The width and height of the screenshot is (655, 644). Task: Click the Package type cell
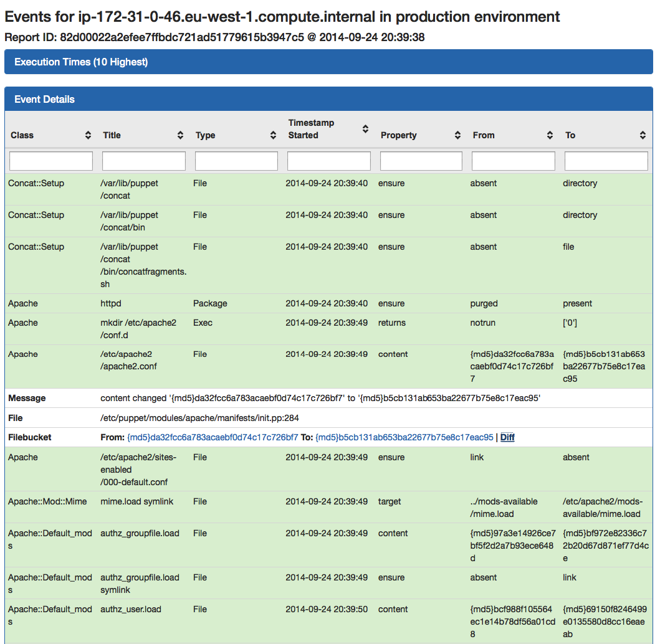click(210, 303)
